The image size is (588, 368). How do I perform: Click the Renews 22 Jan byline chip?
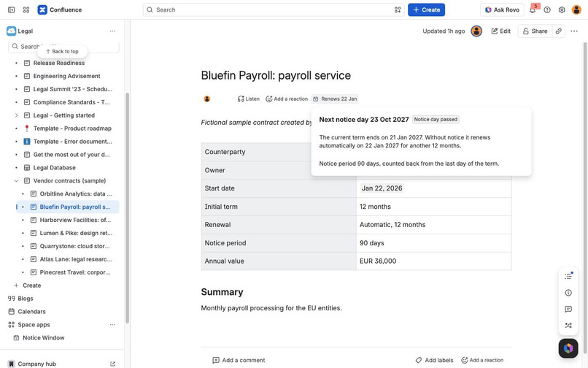pyautogui.click(x=335, y=99)
